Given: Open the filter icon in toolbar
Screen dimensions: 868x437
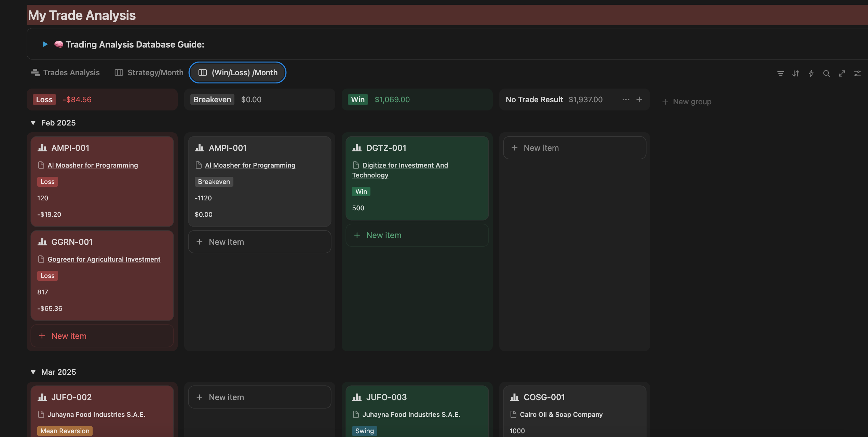Looking at the screenshot, I should (781, 73).
